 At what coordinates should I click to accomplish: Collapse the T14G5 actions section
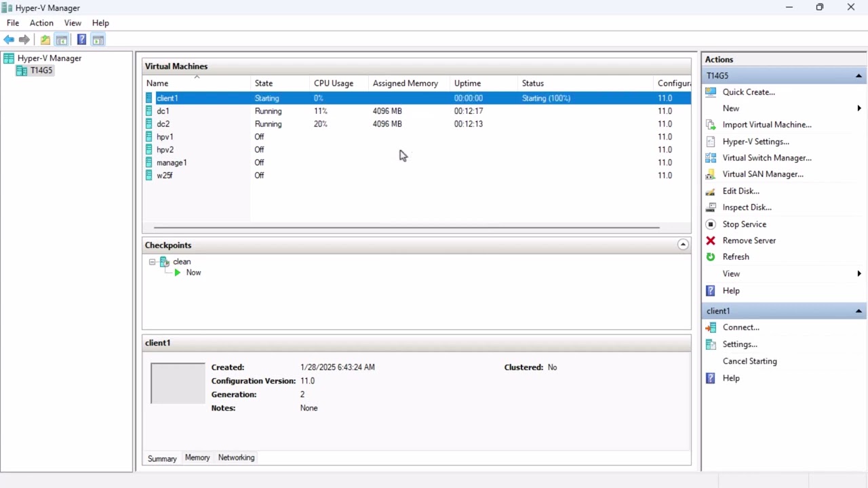859,76
